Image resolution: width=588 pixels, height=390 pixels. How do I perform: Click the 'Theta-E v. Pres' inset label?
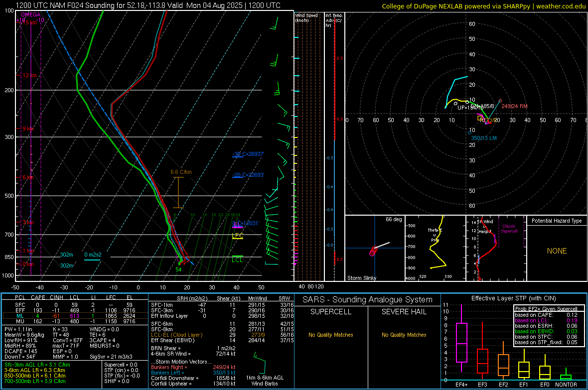coord(435,235)
